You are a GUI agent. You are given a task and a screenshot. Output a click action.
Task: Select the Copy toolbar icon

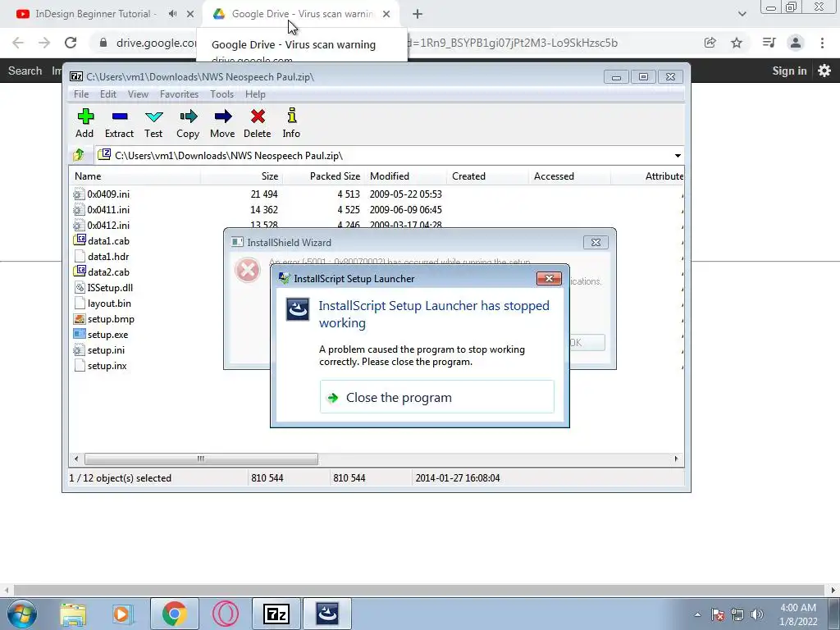[188, 123]
